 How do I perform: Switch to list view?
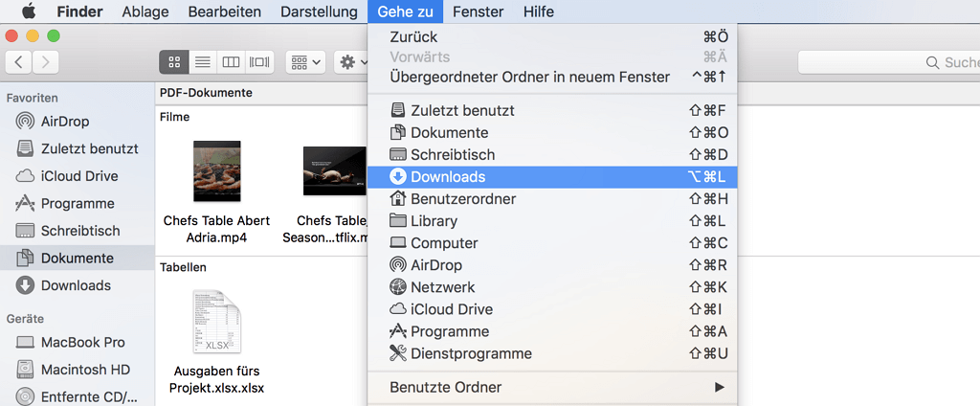coord(203,62)
